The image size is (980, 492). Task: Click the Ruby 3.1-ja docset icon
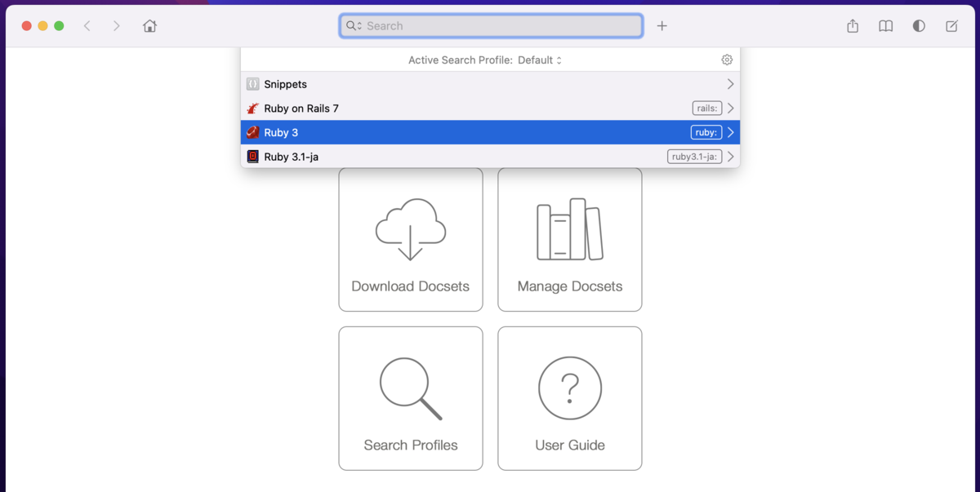pyautogui.click(x=253, y=157)
